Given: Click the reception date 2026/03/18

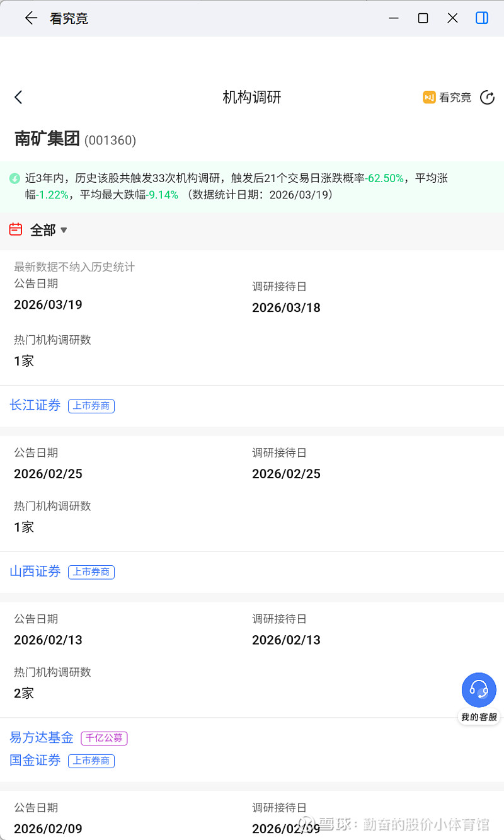Looking at the screenshot, I should (286, 308).
